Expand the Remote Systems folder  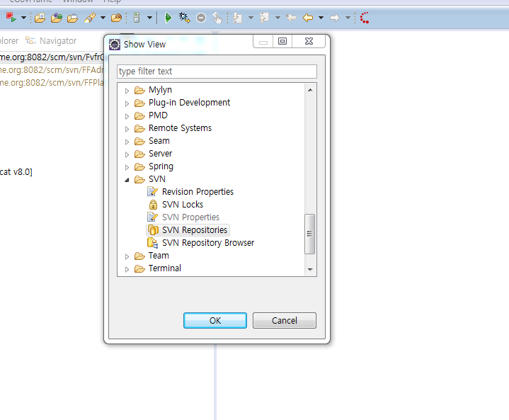click(127, 129)
